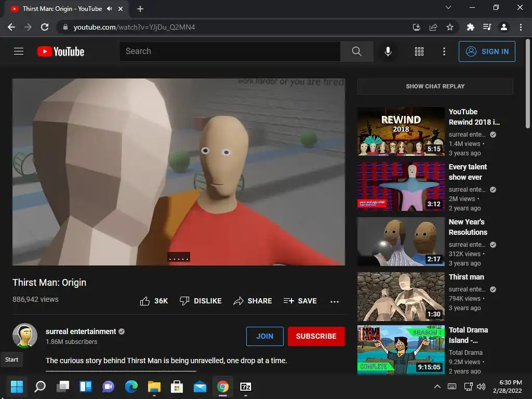The height and width of the screenshot is (399, 532).
Task: Open File Explorer from taskbar
Action: (154, 387)
